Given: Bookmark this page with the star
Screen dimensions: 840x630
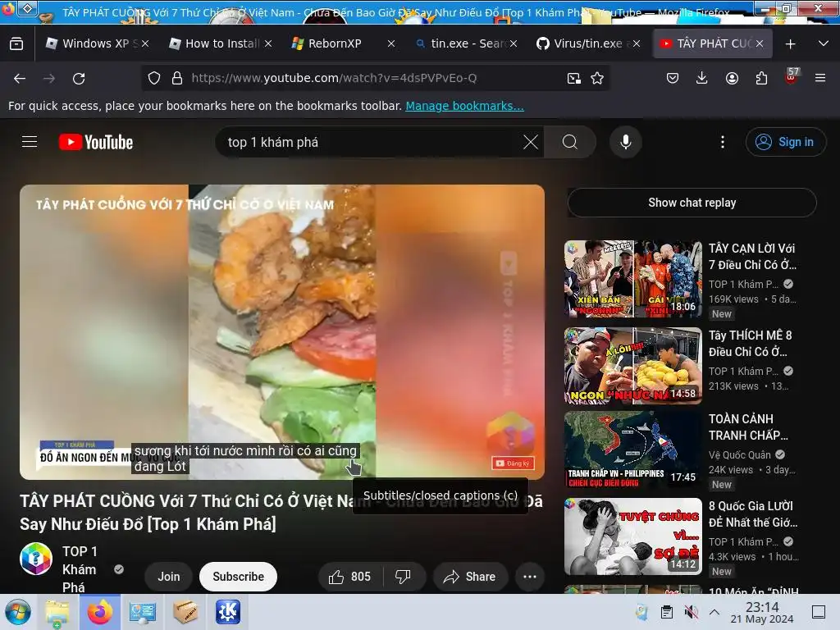Looking at the screenshot, I should point(597,78).
